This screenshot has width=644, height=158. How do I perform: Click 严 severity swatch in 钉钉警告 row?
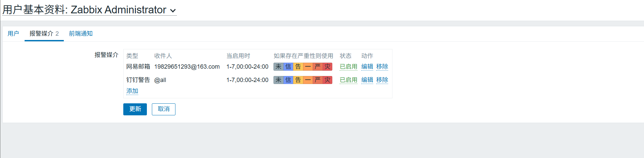[318, 80]
